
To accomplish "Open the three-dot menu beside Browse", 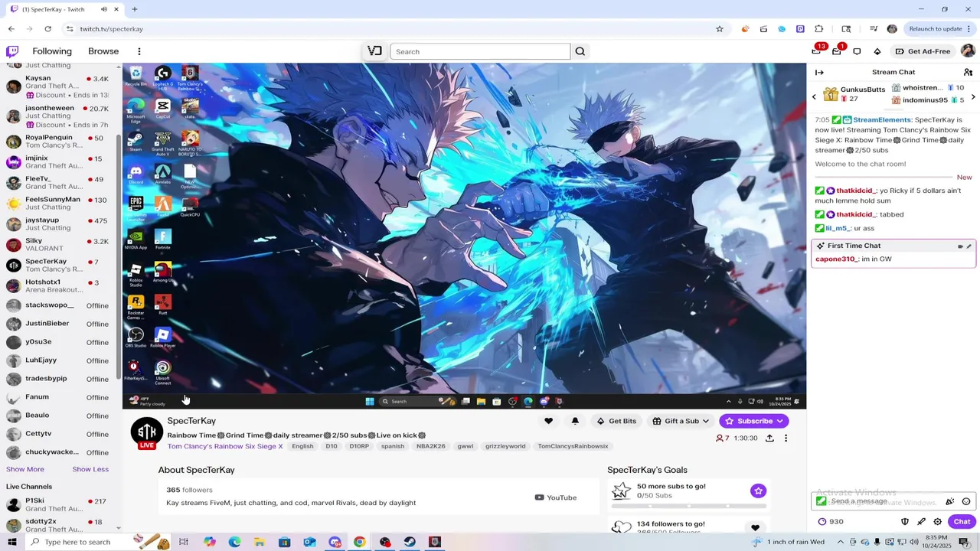I will pyautogui.click(x=139, y=51).
